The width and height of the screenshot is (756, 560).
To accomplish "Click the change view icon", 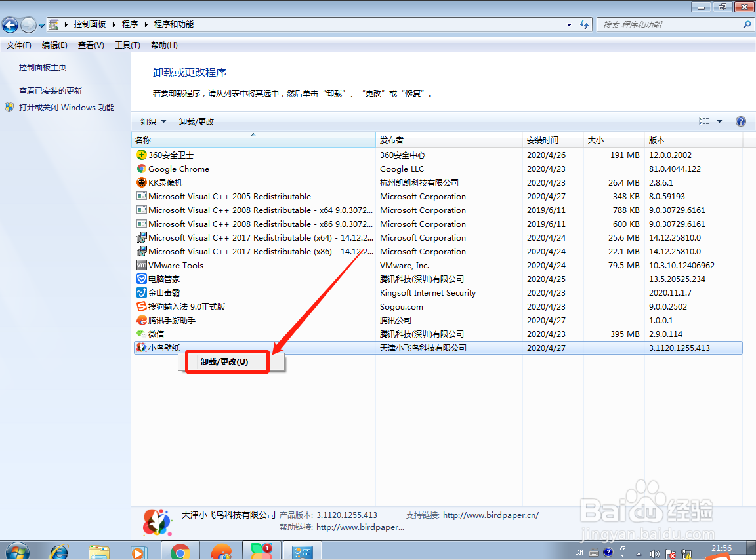I will [x=704, y=121].
